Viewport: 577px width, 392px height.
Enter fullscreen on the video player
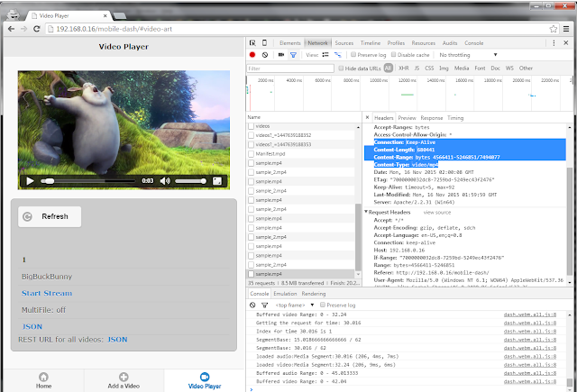point(217,180)
